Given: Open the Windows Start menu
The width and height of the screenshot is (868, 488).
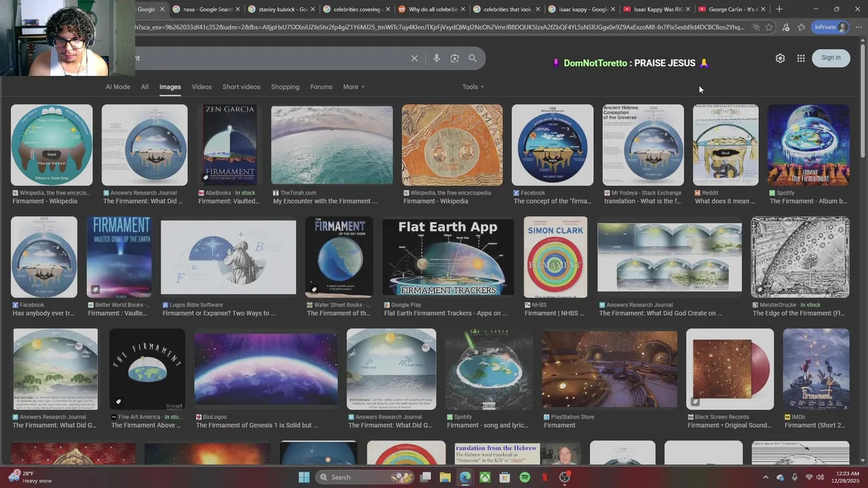Looking at the screenshot, I should [x=304, y=477].
